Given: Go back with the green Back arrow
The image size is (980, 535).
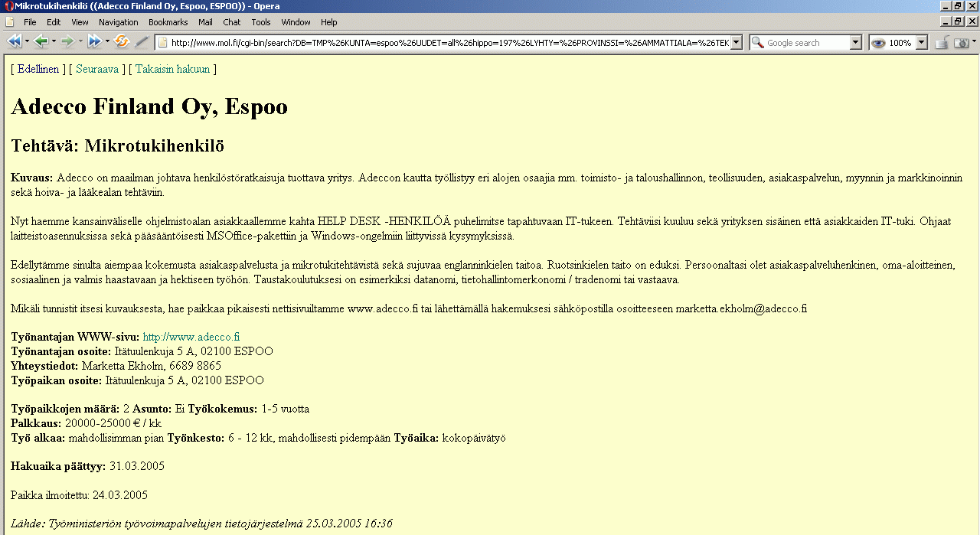Looking at the screenshot, I should [41, 42].
